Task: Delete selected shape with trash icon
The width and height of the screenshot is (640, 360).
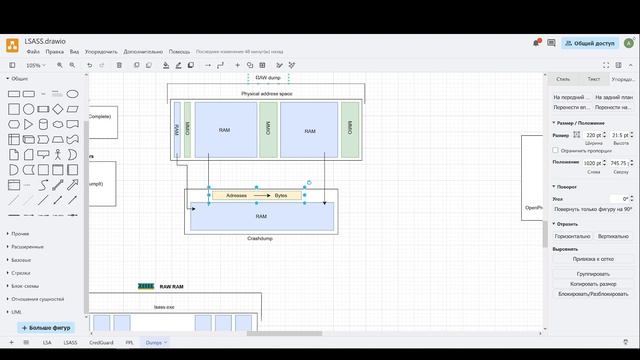Action: click(119, 65)
